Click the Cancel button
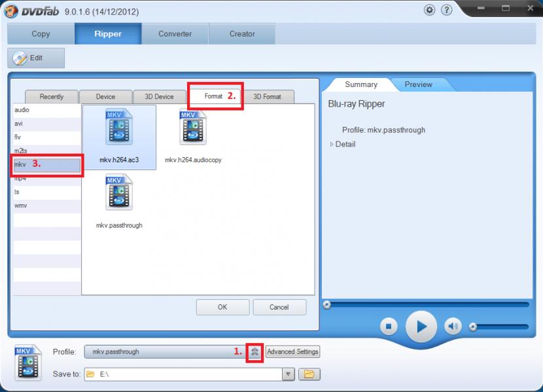543x392 pixels. coord(279,307)
